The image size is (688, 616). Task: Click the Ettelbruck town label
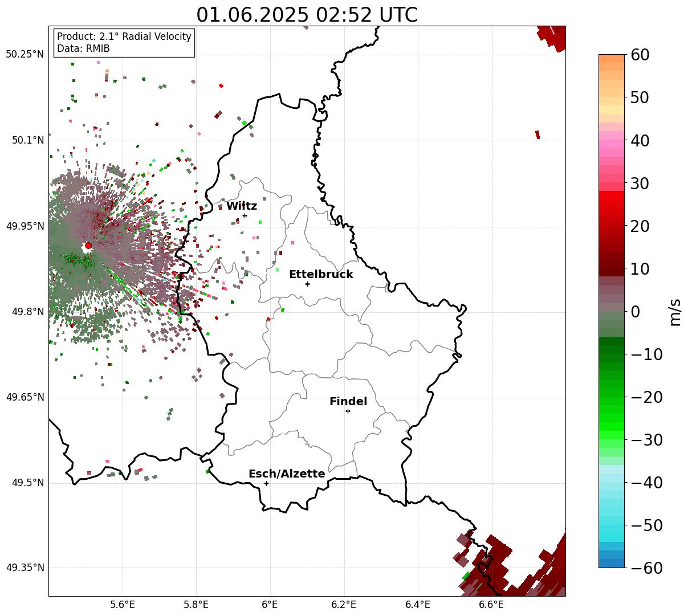[321, 275]
